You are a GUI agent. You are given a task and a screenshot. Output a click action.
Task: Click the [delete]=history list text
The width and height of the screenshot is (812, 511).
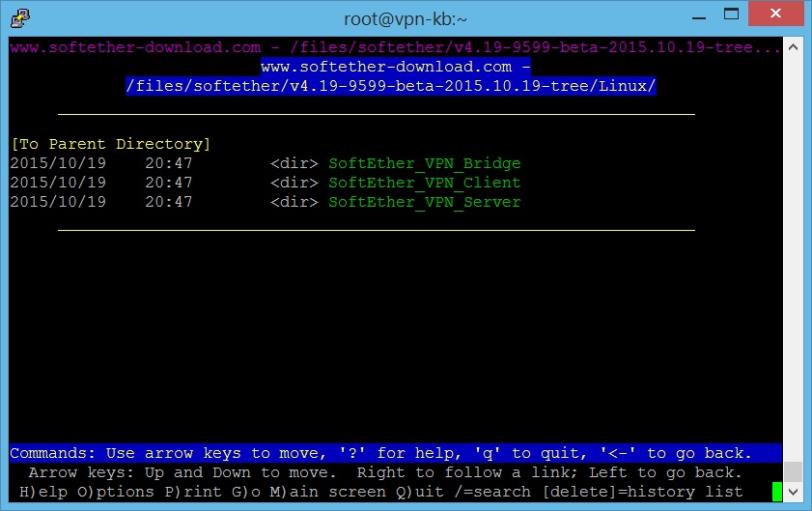coord(642,492)
